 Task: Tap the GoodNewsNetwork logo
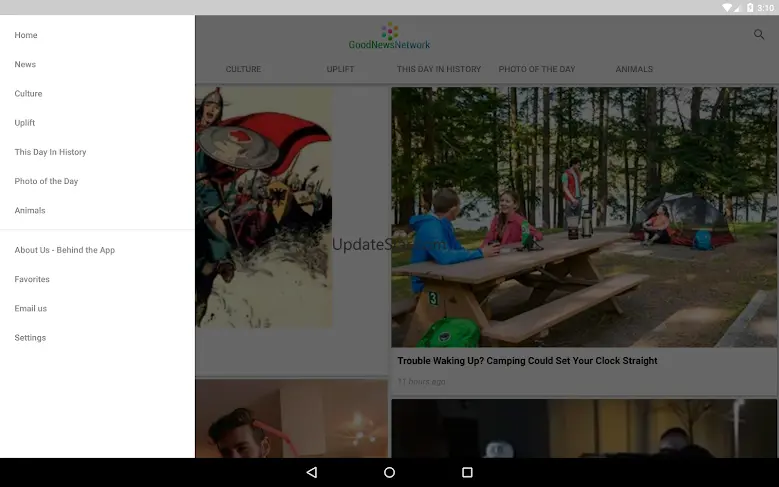tap(389, 37)
